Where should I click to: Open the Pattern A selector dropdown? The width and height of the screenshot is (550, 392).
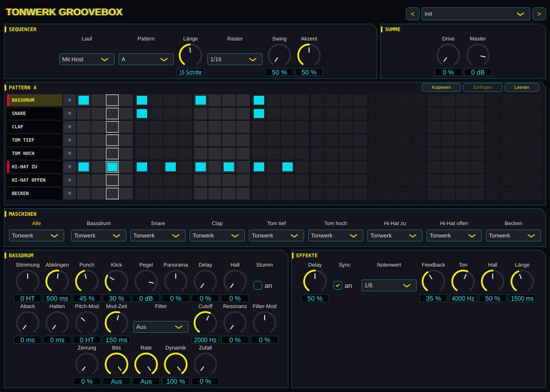pyautogui.click(x=146, y=59)
